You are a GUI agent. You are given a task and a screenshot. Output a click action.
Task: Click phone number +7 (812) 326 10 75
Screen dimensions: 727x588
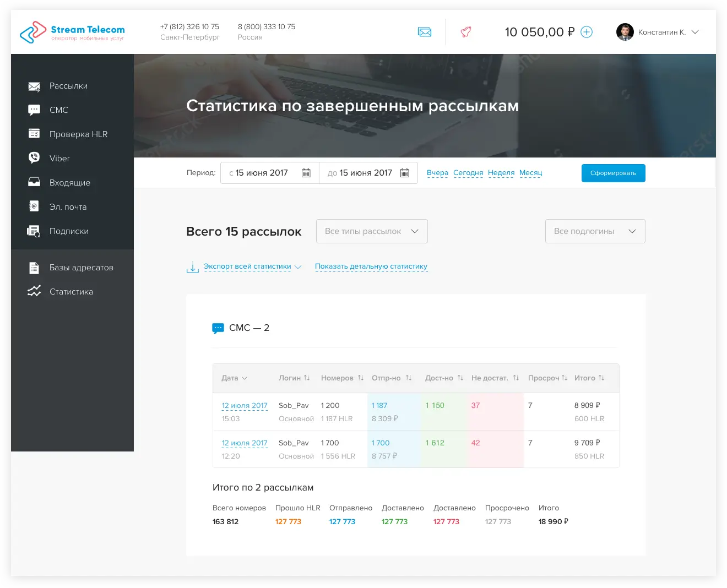point(189,26)
